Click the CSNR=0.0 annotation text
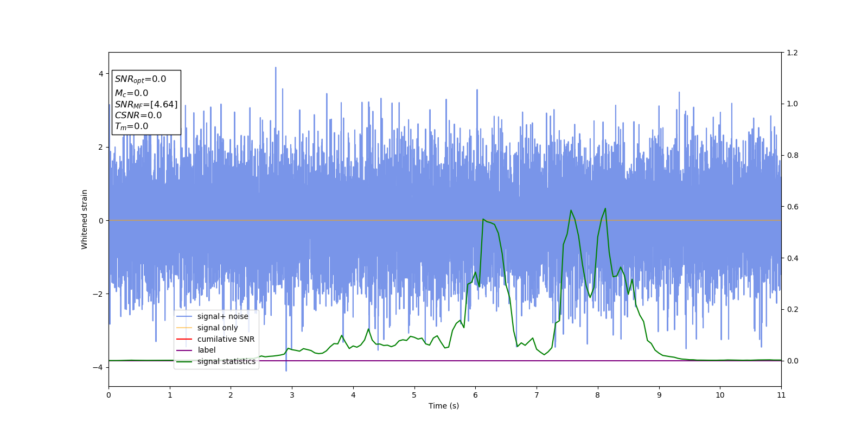This screenshot has height=434, width=868. click(138, 115)
